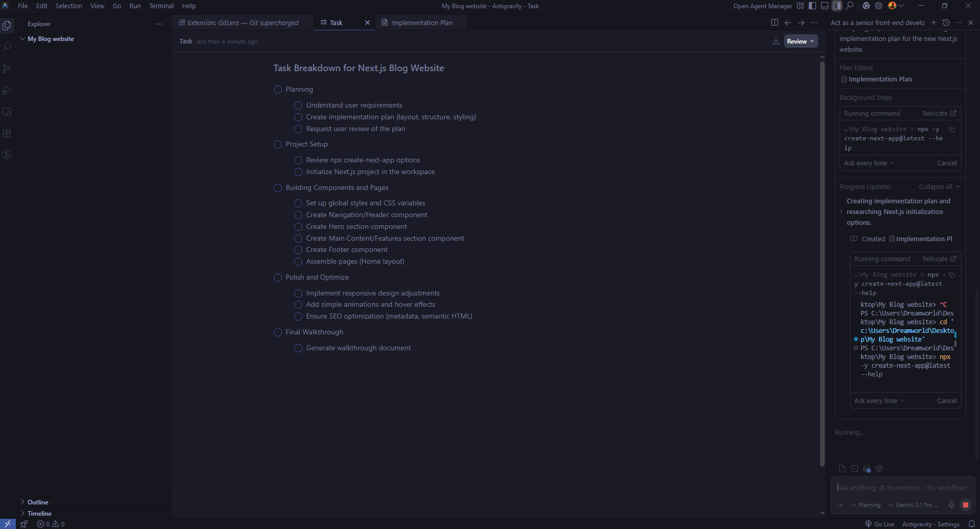Screen dimensions: 980x529
Task: Open the Gemini 3.1 Pro model selector
Action: [913, 505]
